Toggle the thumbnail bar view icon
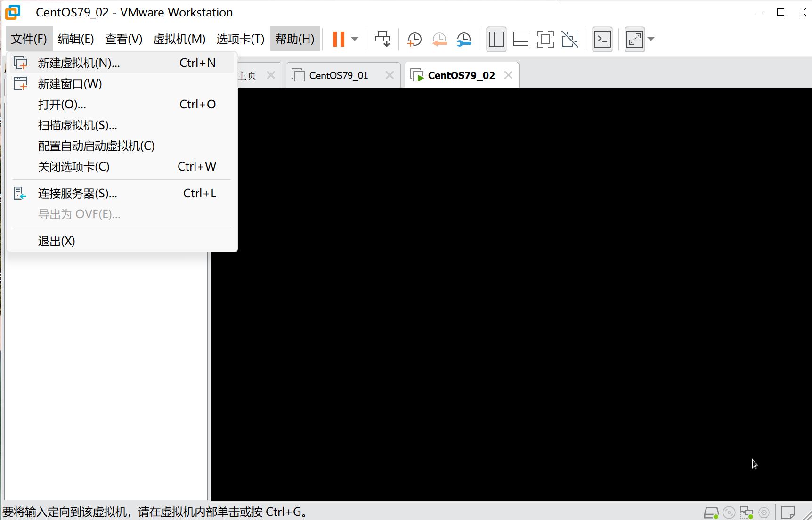The width and height of the screenshot is (812, 520). [520, 39]
